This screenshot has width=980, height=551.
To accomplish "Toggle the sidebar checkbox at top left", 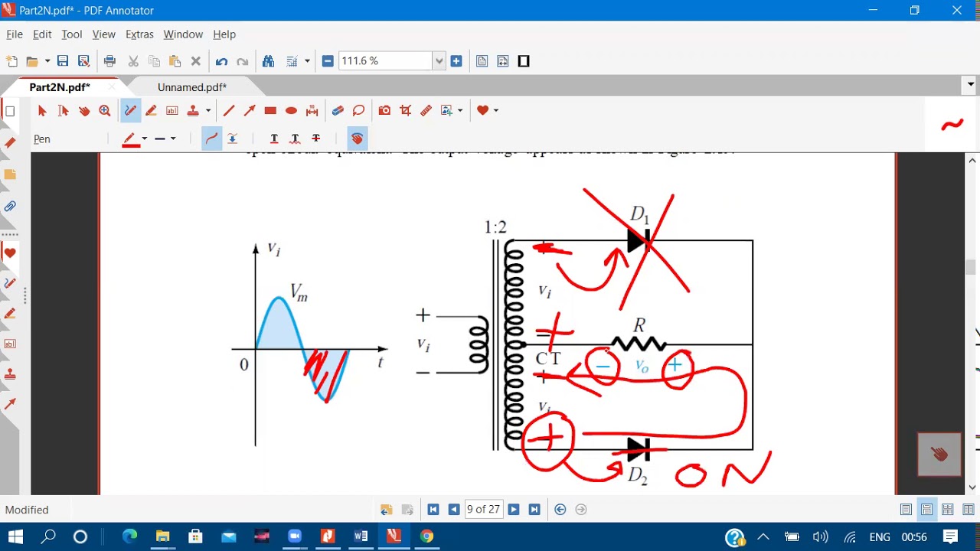I will (x=10, y=112).
